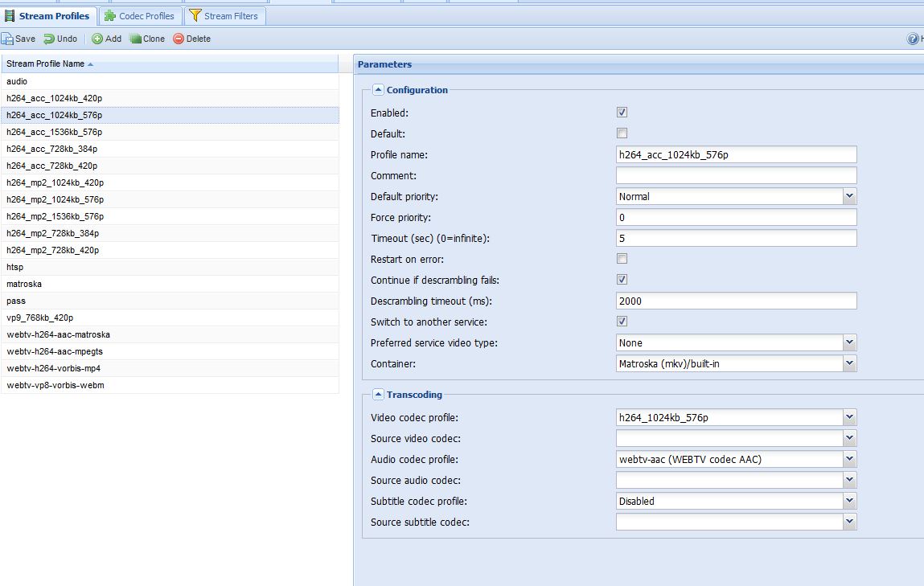
Task: Click the Comment input field
Action: (736, 175)
